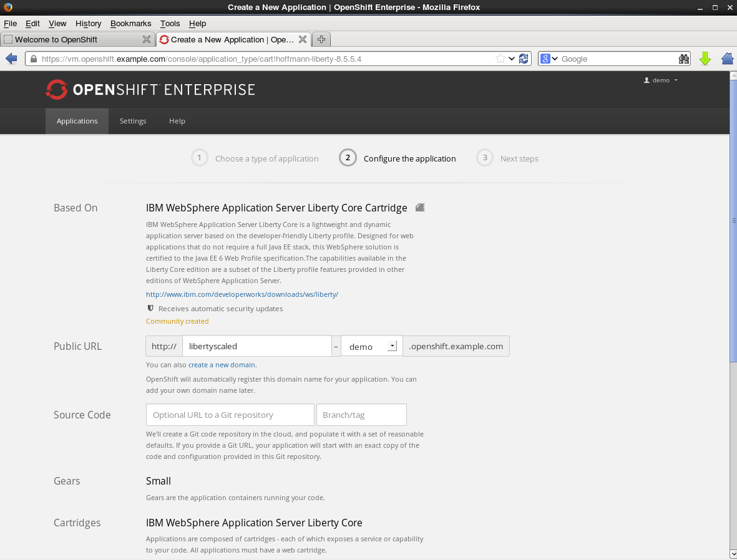The height and width of the screenshot is (560, 737).
Task: Click the scrollbar down arrow
Action: (x=733, y=555)
